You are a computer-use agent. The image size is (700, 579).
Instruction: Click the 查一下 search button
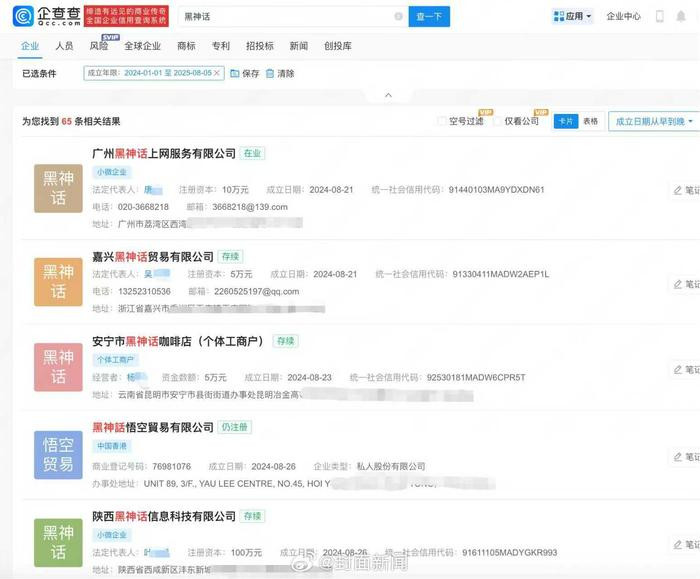click(x=429, y=17)
